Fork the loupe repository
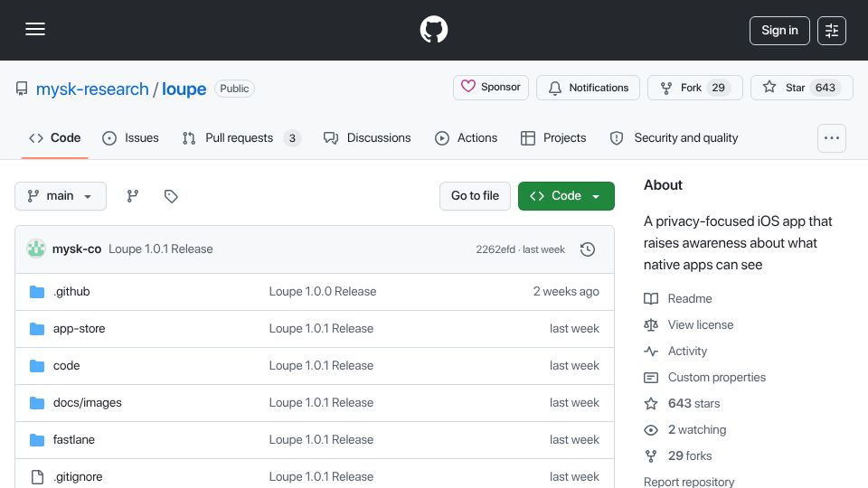The height and width of the screenshot is (488, 868). click(694, 88)
